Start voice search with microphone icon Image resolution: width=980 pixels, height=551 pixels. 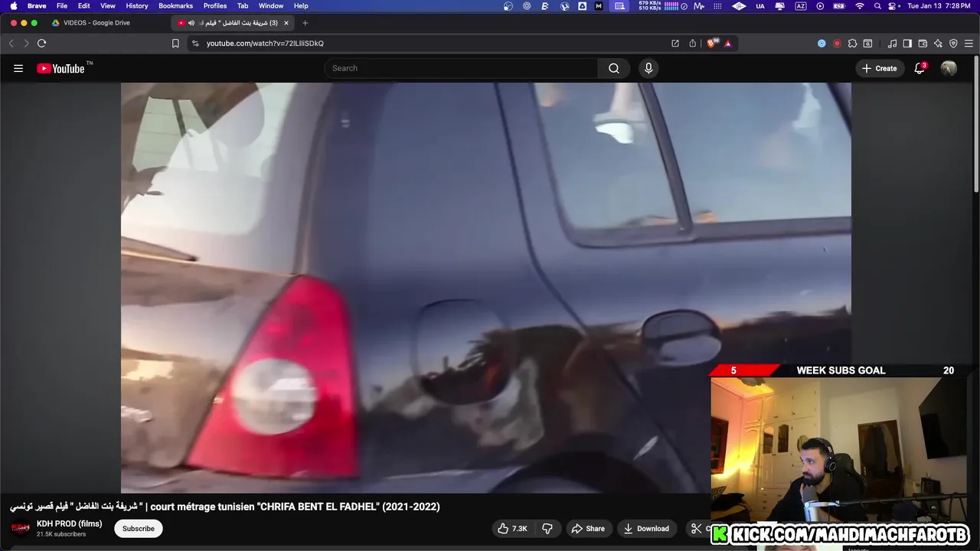pyautogui.click(x=648, y=68)
